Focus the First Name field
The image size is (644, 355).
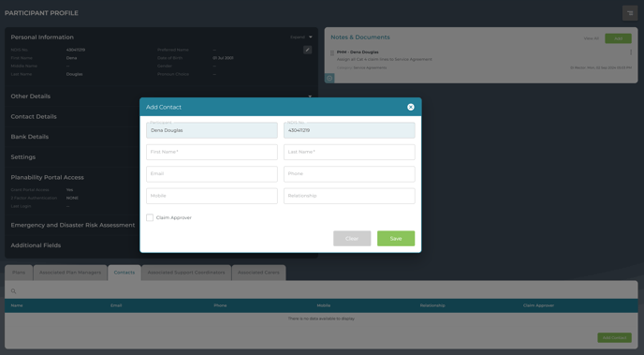[x=212, y=152]
